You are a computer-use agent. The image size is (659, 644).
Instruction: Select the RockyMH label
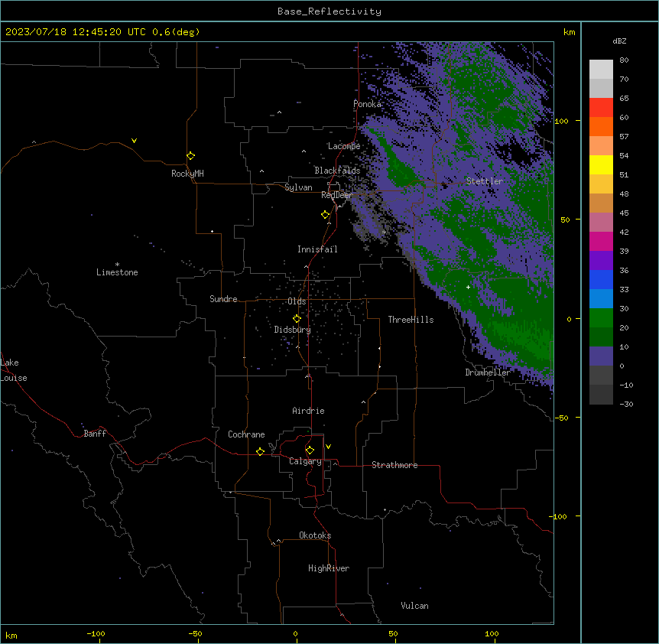pyautogui.click(x=187, y=174)
